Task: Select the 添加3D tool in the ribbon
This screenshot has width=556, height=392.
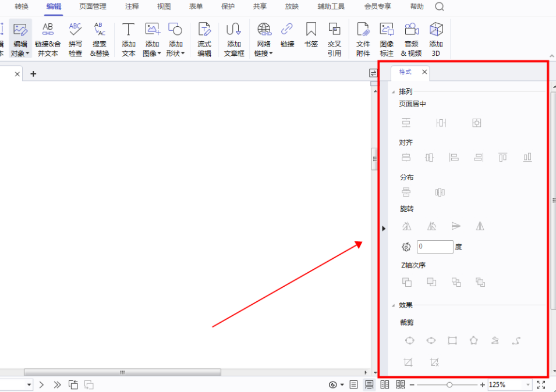Action: coord(436,40)
